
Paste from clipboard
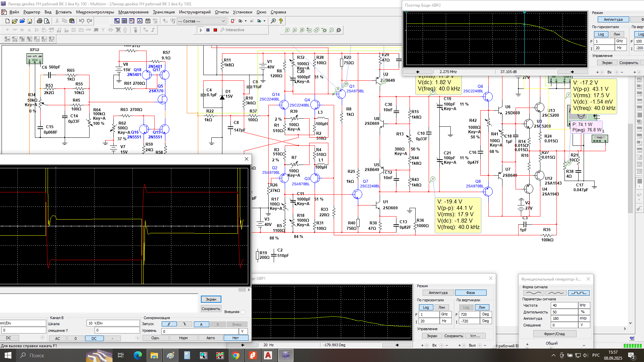(72, 21)
